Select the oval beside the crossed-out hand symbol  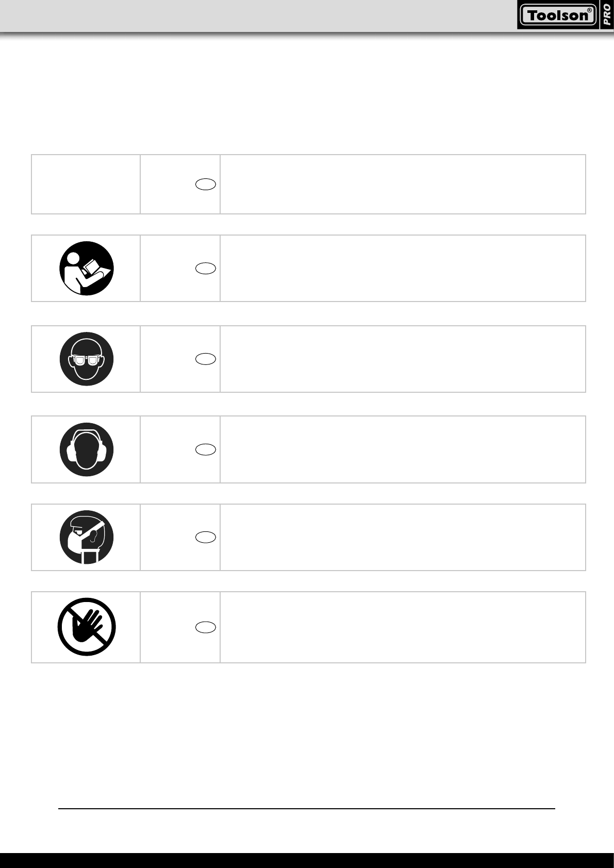[206, 627]
